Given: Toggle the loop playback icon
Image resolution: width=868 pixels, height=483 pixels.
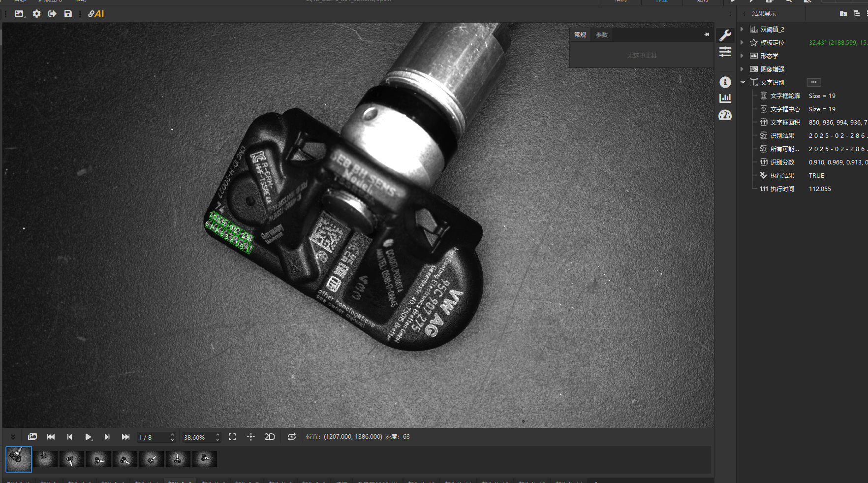Looking at the screenshot, I should click(292, 437).
